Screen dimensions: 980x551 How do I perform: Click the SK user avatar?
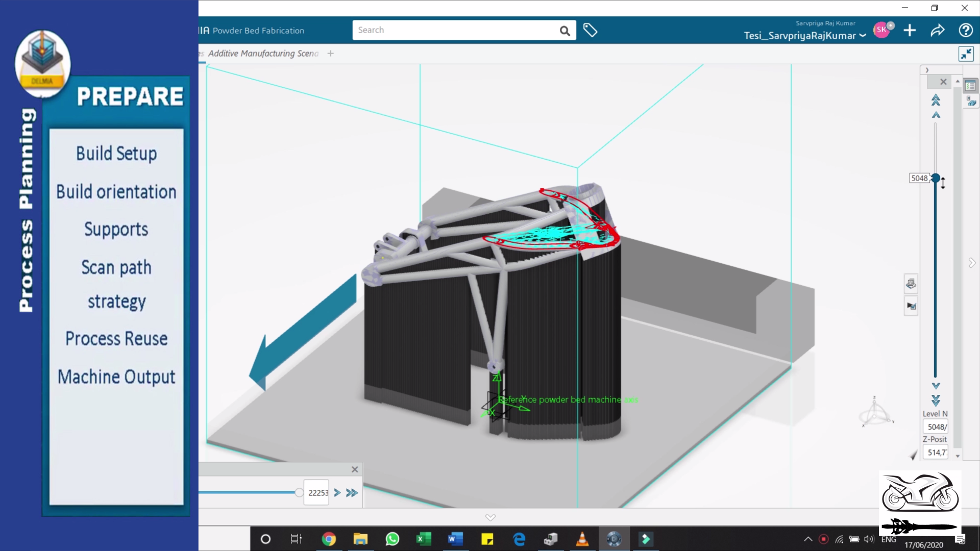(x=882, y=30)
